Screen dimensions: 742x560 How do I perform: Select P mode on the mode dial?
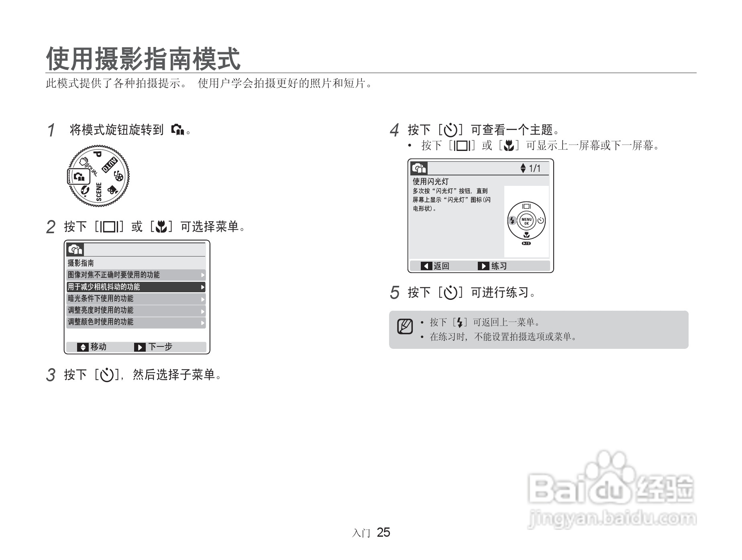(98, 154)
